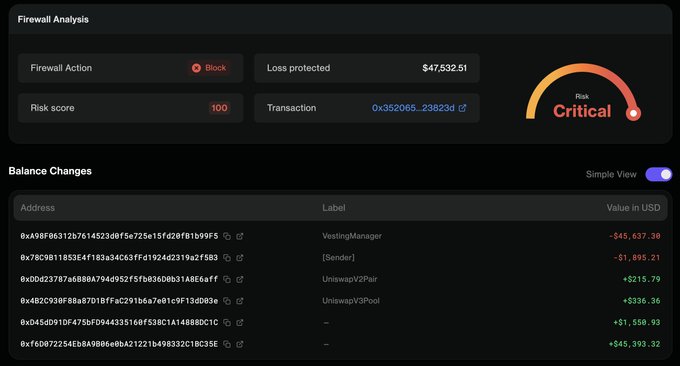Open UniswapV3Pool address external link
The height and width of the screenshot is (366, 680).
point(240,301)
